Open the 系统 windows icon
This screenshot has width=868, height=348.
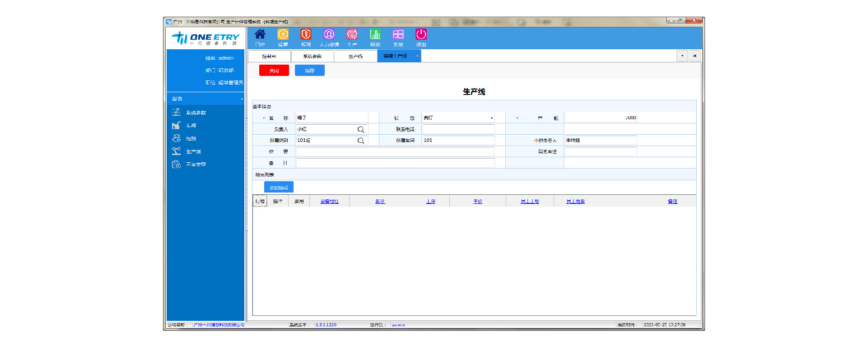coord(398,38)
